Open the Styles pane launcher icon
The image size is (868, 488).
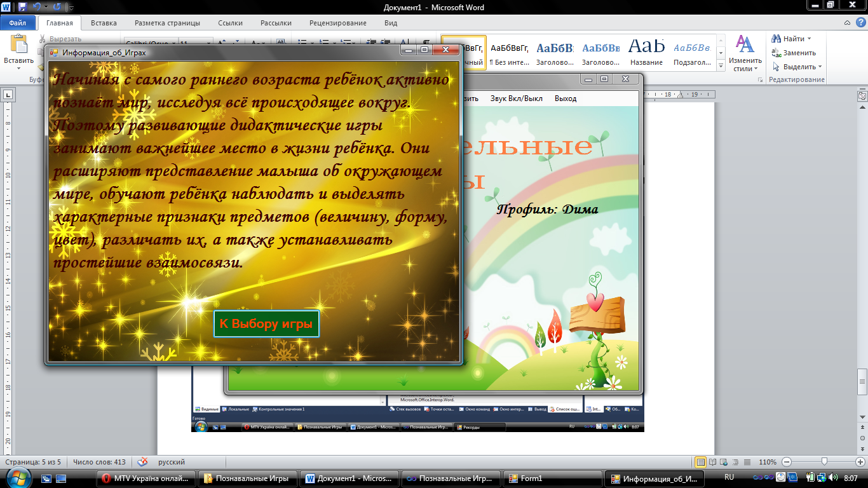click(761, 80)
